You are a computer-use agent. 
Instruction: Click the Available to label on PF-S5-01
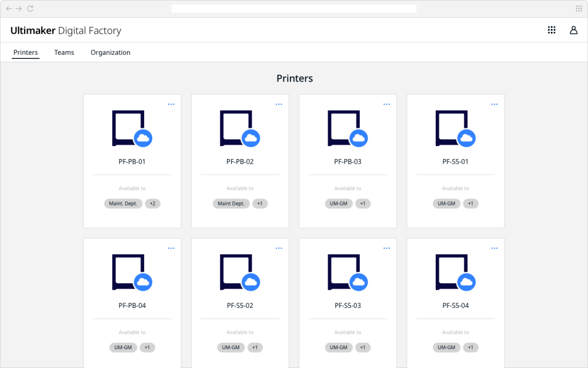456,188
